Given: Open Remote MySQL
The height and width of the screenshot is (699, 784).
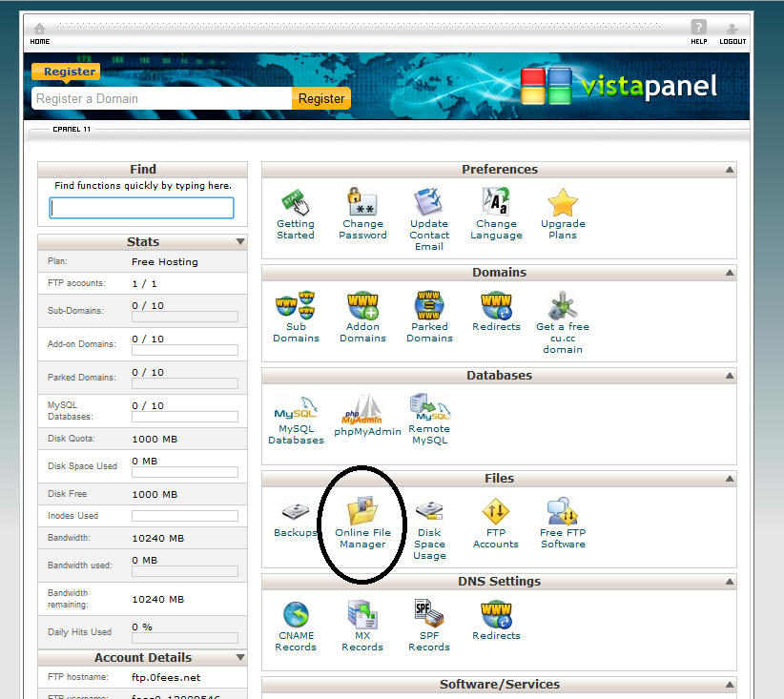Looking at the screenshot, I should pos(429,419).
